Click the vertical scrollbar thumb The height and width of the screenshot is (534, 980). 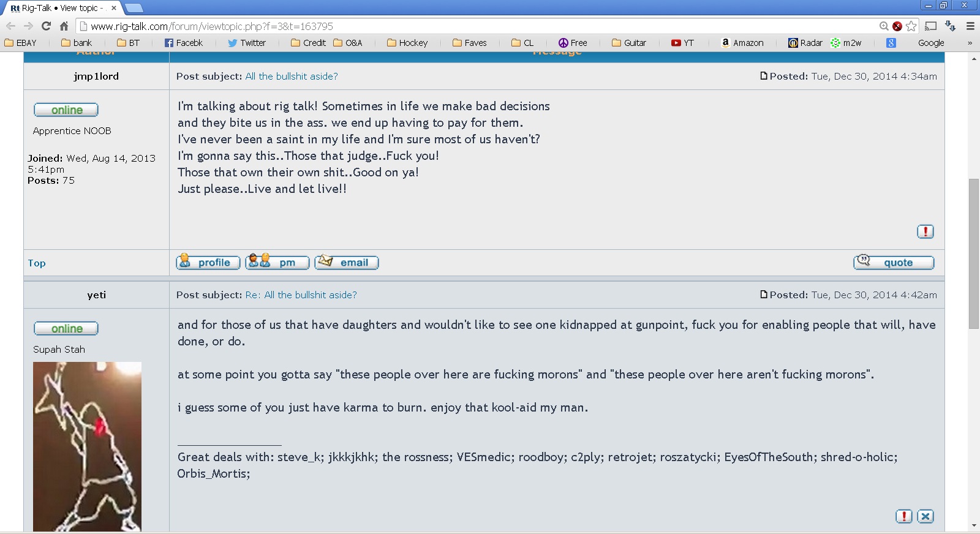(x=974, y=254)
